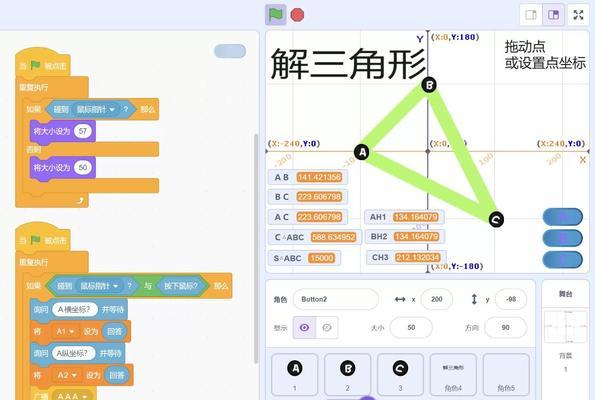Open the A1 variable dropdown
This screenshot has height=400, width=595.
[x=66, y=332]
